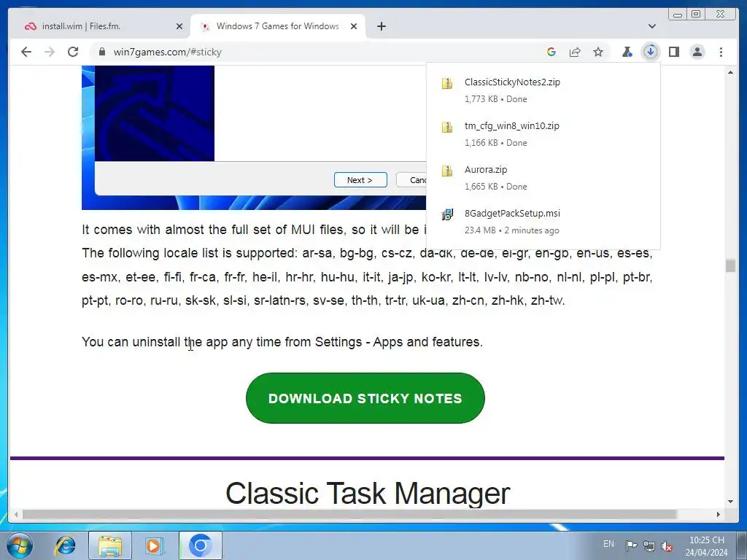Click the vertical scrollbar thumb
The height and width of the screenshot is (560, 747).
click(x=730, y=265)
